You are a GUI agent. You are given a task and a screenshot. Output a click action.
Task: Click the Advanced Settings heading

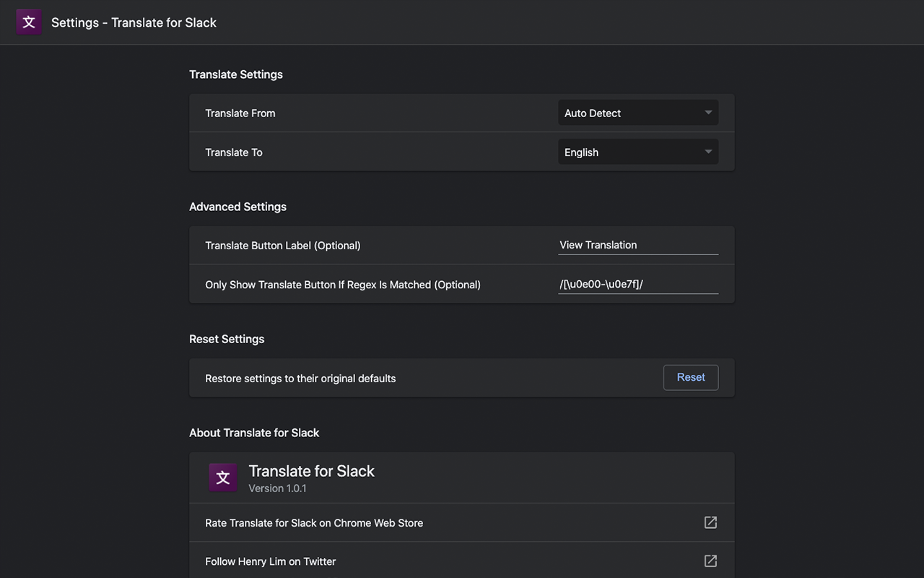click(237, 207)
